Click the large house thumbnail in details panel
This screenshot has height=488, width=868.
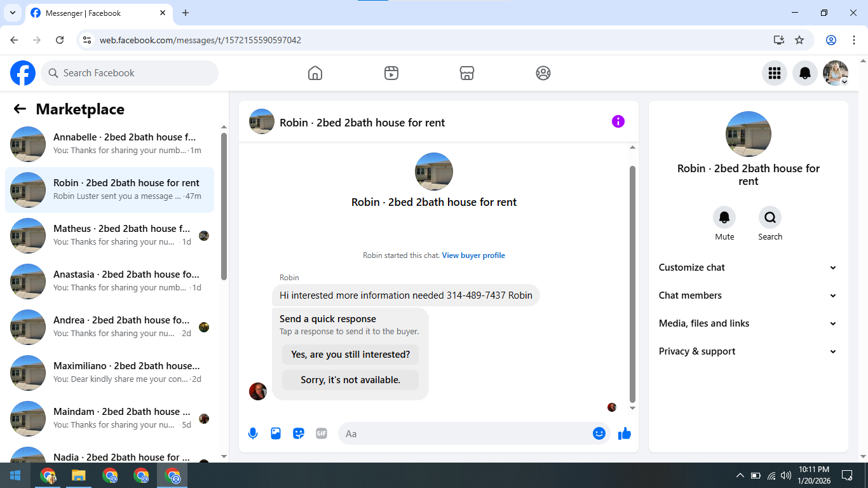click(749, 134)
